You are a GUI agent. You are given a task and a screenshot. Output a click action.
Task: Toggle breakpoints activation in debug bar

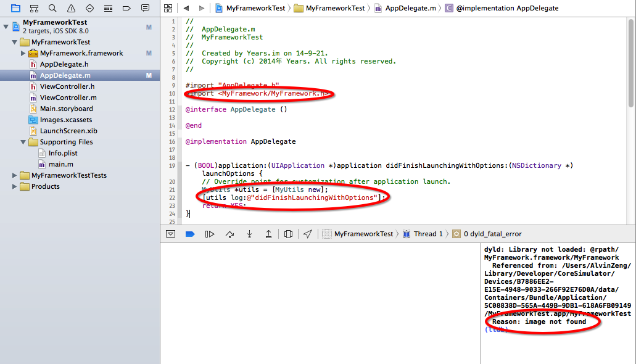point(190,234)
